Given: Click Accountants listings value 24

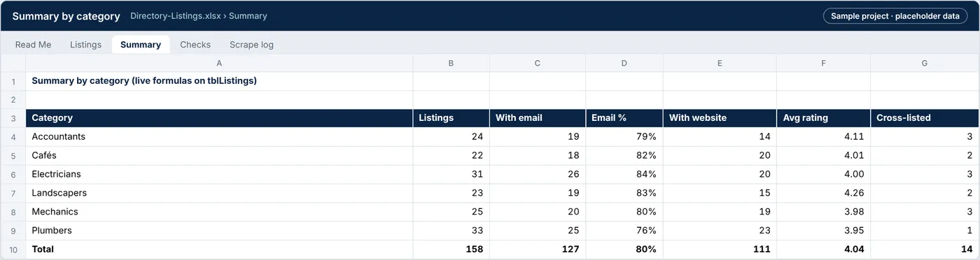Looking at the screenshot, I should [x=451, y=137].
